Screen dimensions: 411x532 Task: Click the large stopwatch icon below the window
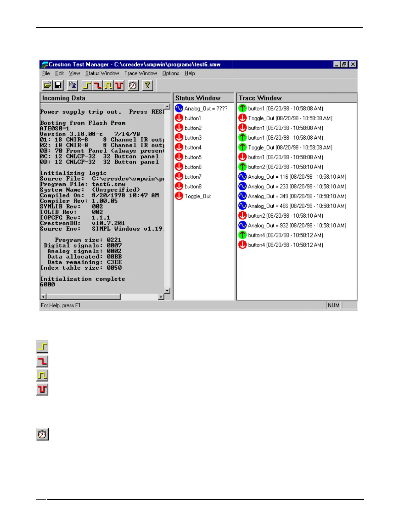(x=42, y=434)
